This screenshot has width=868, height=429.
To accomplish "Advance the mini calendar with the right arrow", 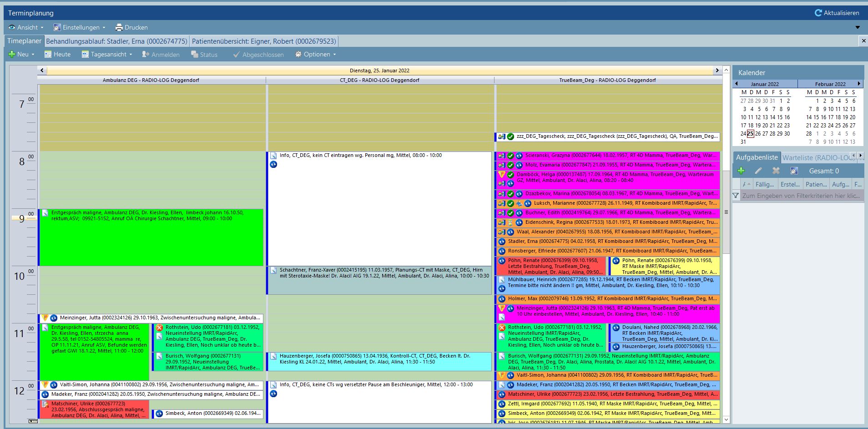I will click(859, 84).
